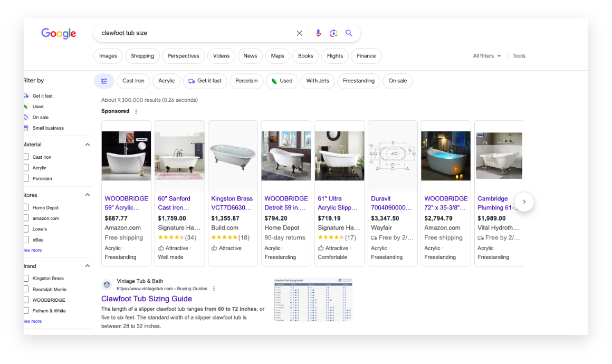
Task: Open Google Lens image search icon
Action: point(333,33)
